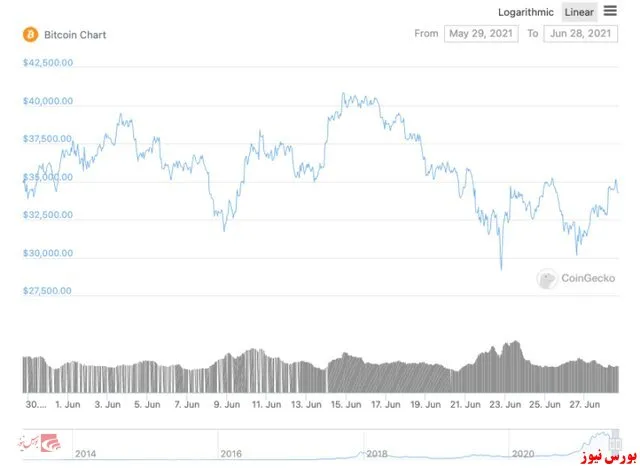This screenshot has height=468, width=640.
Task: Select the $27,500.00 axis label
Action: tap(47, 291)
